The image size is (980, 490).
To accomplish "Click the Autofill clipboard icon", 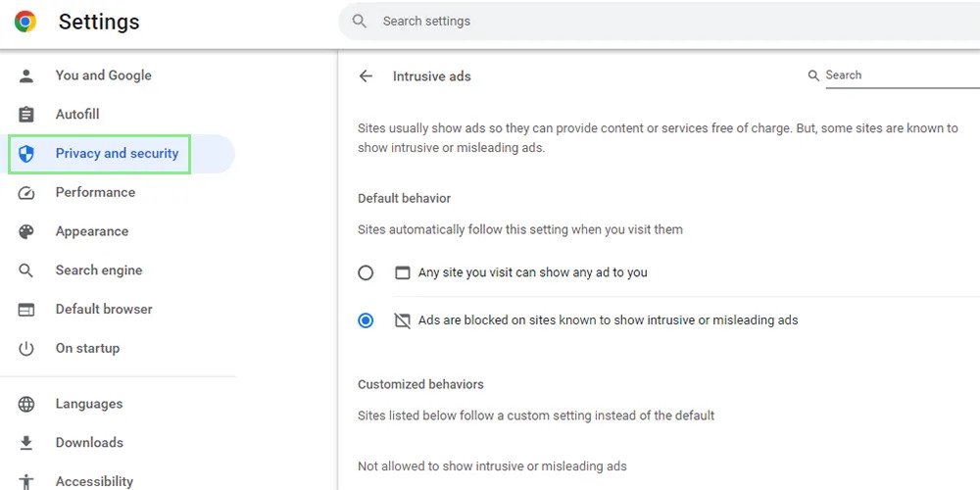I will (x=26, y=115).
